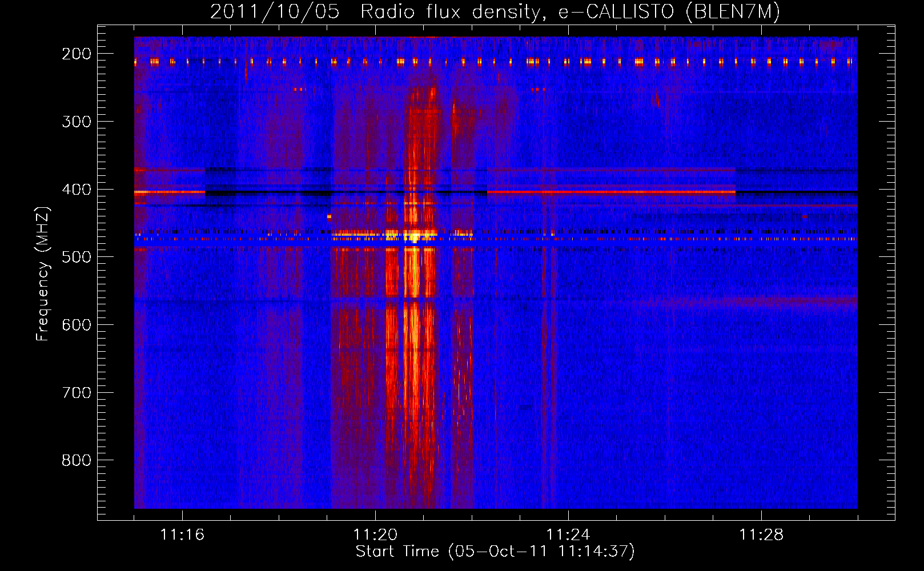The height and width of the screenshot is (571, 924).
Task: Click the 500 frequency tick label
Action: (x=77, y=257)
